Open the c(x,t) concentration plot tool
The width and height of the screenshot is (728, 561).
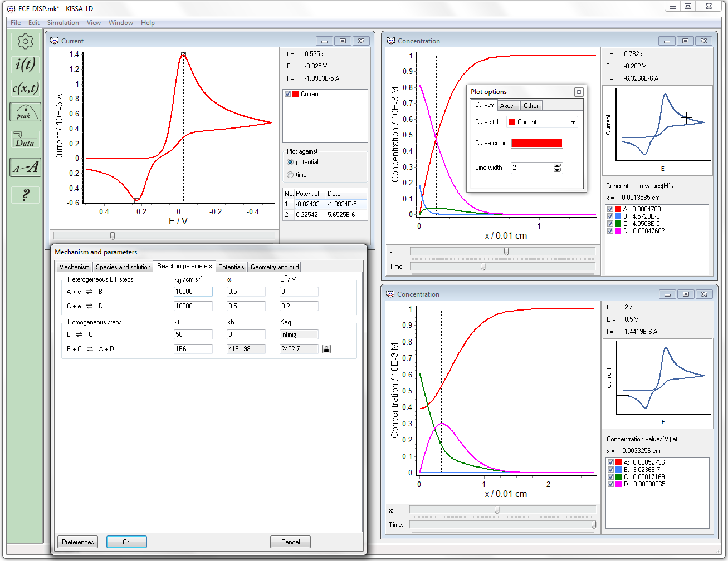25,88
